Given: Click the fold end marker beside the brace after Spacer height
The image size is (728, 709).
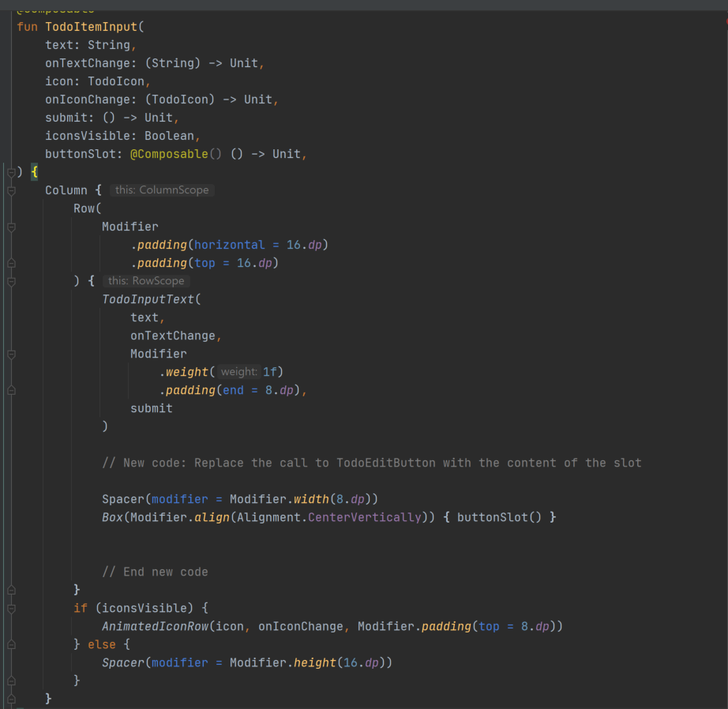Looking at the screenshot, I should tap(12, 681).
